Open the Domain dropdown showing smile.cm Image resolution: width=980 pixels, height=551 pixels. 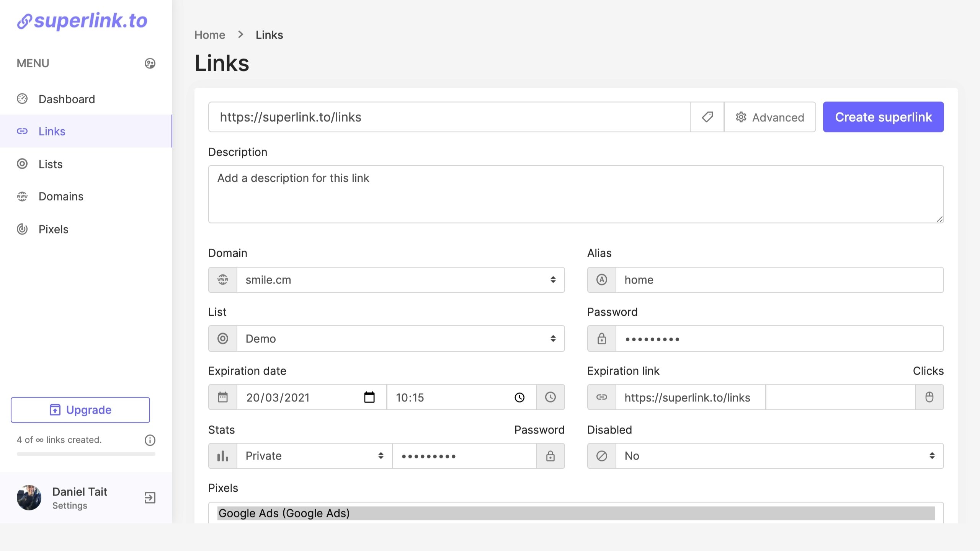tap(400, 280)
